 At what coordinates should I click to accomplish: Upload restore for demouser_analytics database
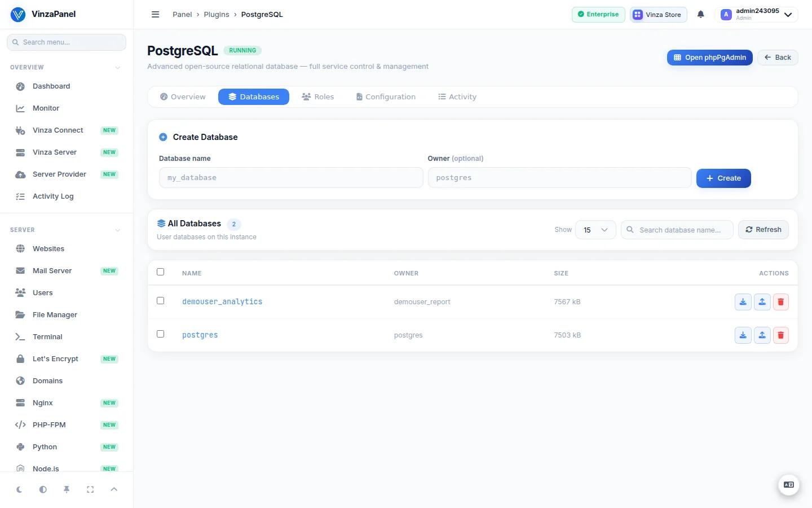762,302
